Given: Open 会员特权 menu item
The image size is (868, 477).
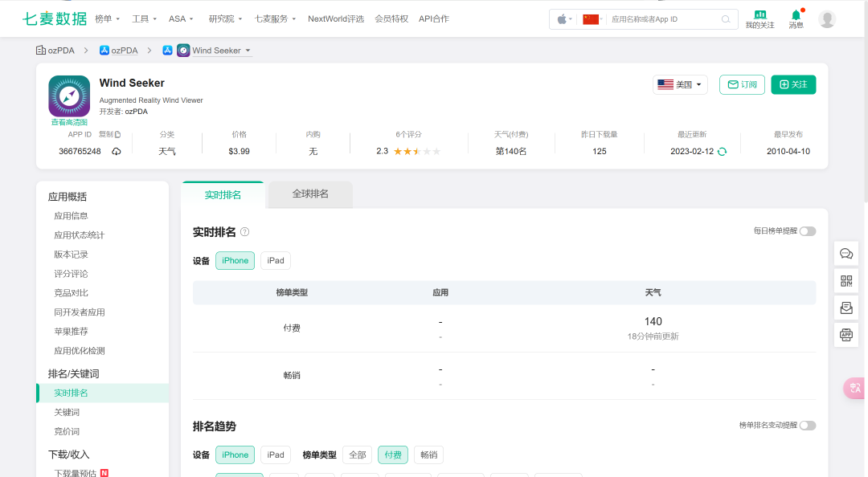Looking at the screenshot, I should click(391, 18).
